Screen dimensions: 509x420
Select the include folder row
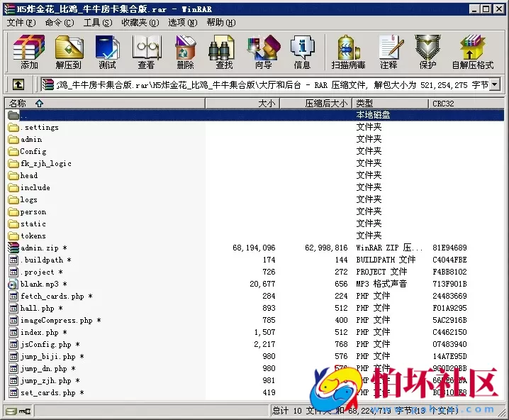(254, 187)
